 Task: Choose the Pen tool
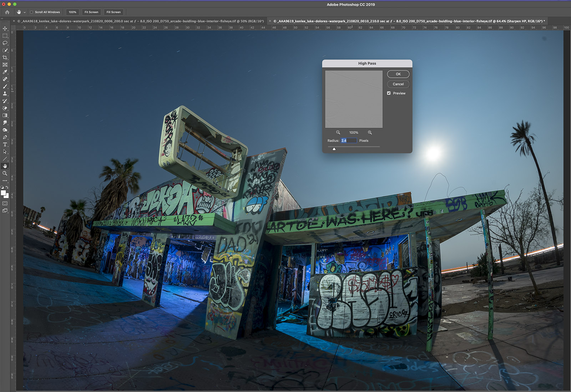(x=5, y=137)
